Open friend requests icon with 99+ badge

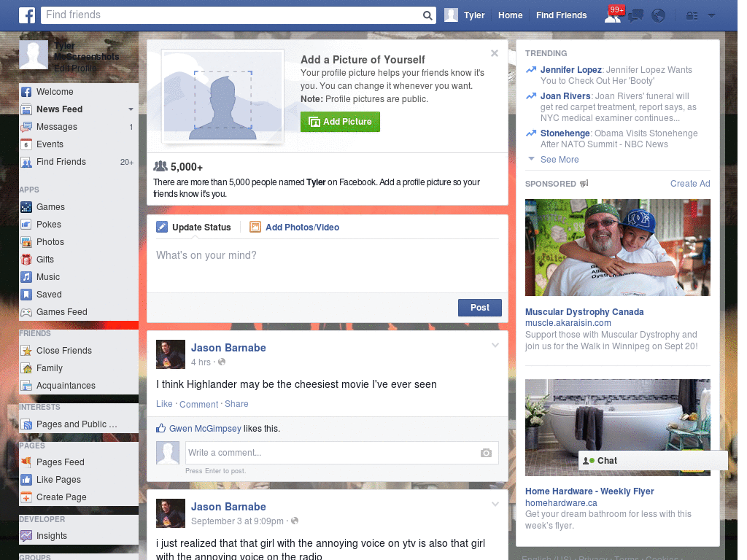point(613,15)
